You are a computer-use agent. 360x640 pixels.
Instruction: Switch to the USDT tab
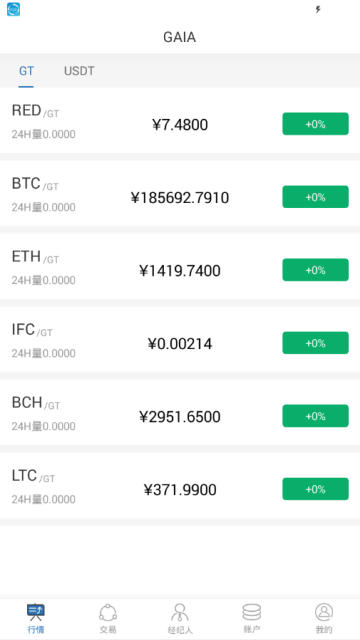coord(79,71)
